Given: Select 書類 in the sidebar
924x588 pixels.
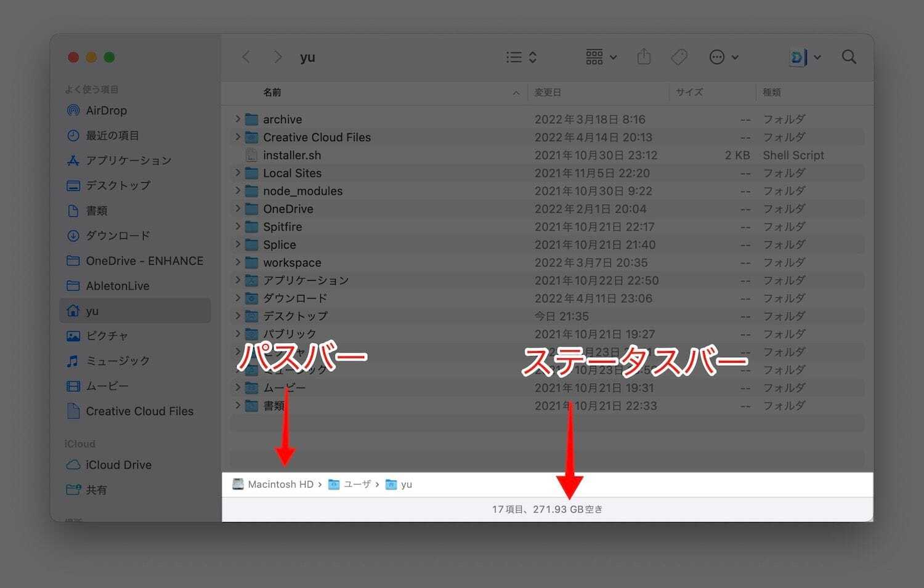Looking at the screenshot, I should 135,211.
